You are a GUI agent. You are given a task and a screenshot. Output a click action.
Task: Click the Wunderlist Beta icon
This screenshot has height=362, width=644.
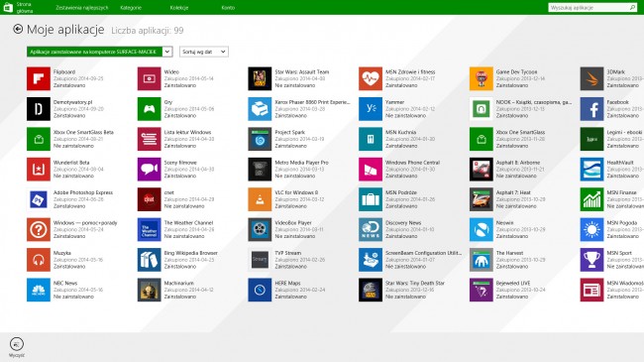[39, 169]
